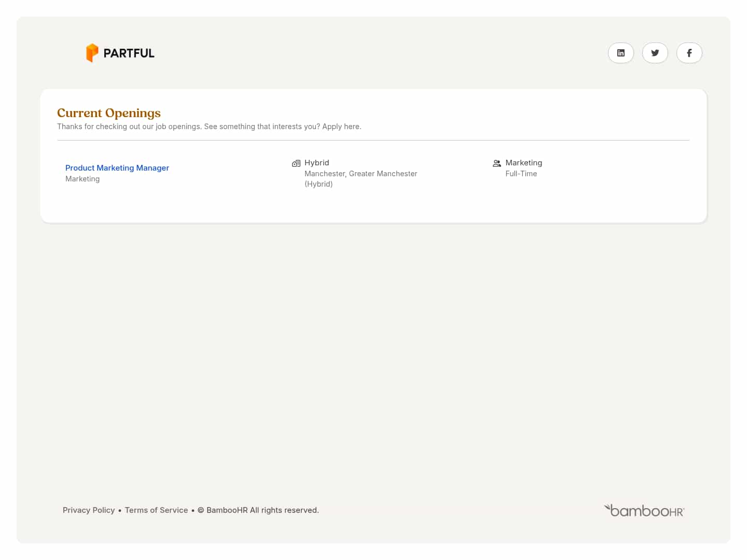This screenshot has height=560, width=747.
Task: Click the Hybrid label in job row
Action: coord(316,163)
